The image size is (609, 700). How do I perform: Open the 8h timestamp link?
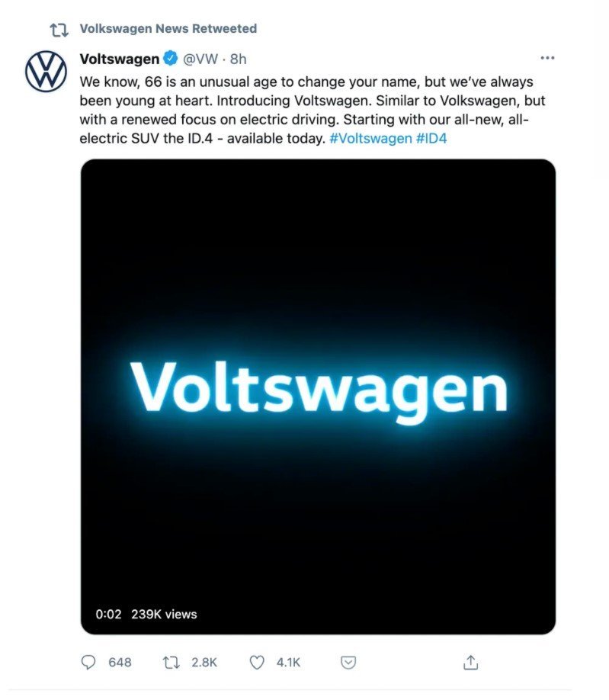tap(239, 59)
